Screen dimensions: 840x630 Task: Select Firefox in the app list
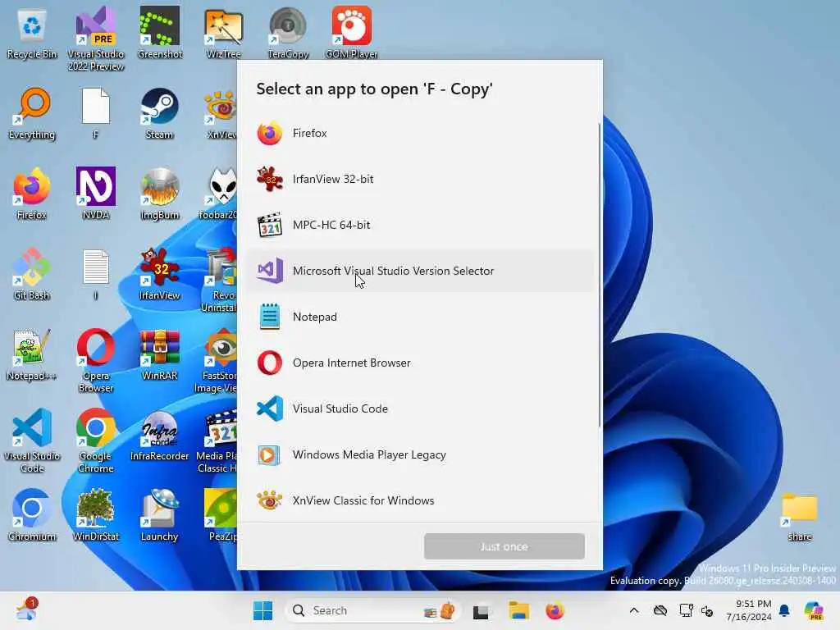pyautogui.click(x=420, y=134)
